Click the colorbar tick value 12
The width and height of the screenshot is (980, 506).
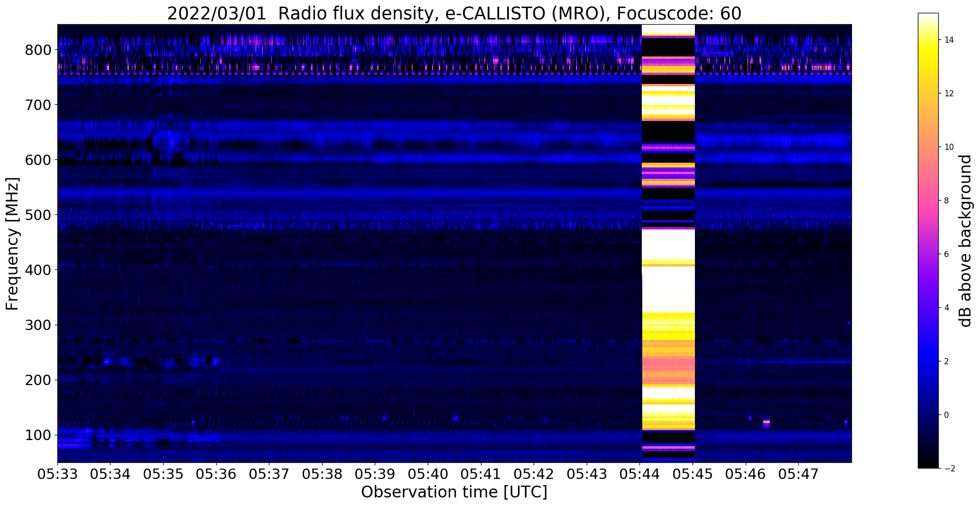[x=949, y=93]
